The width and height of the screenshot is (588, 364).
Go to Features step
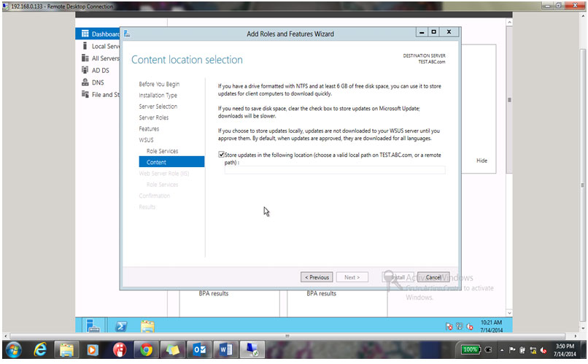[149, 129]
